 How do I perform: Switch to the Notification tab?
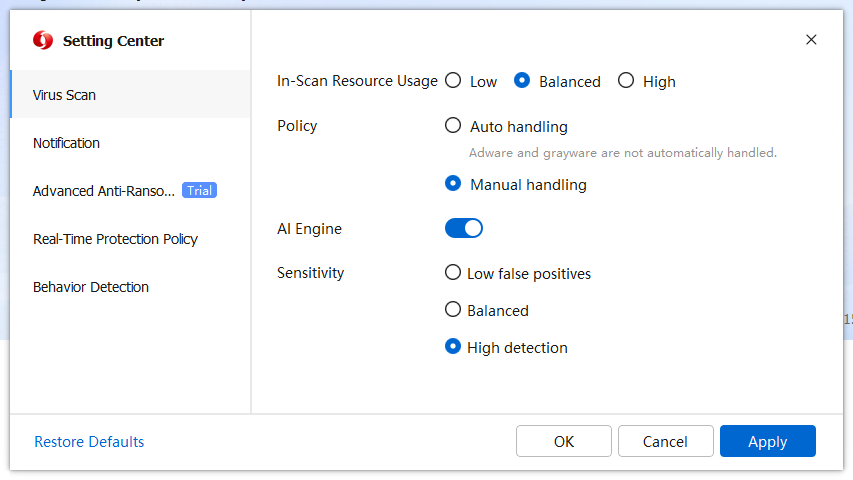(66, 143)
